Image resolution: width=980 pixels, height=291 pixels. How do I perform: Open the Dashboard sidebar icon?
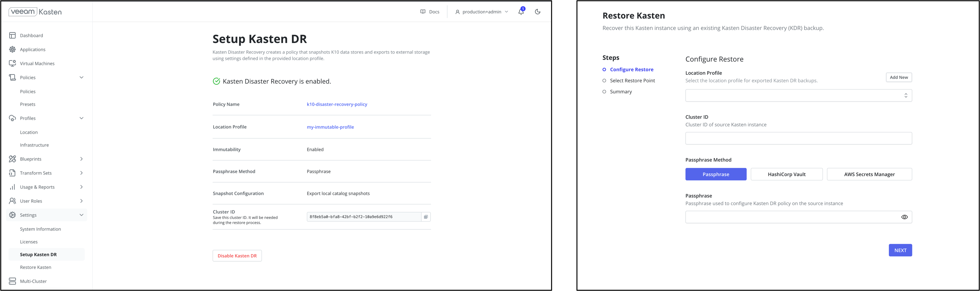point(12,35)
